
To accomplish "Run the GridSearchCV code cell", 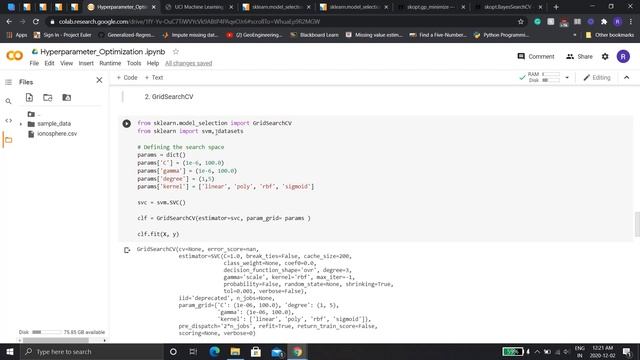I will [127, 123].
